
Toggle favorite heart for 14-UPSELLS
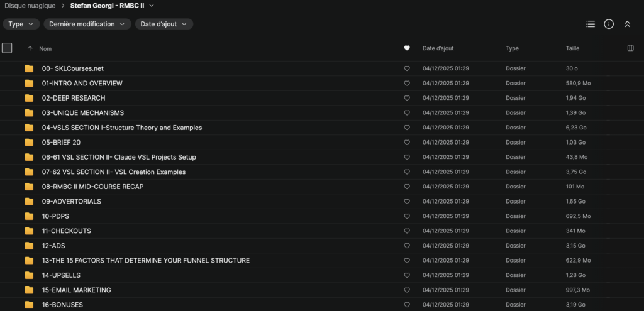tap(407, 275)
